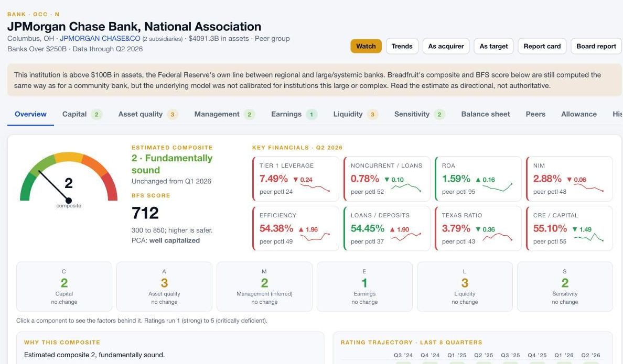This screenshot has width=623, height=364.
Task: Click the Earnings tab badge 1
Action: 311,114
